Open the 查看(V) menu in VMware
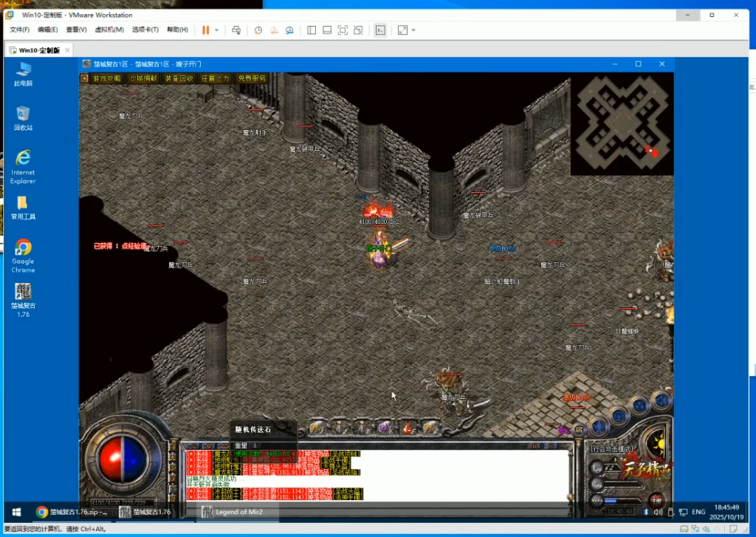Screen dimensions: 756x537 coord(76,30)
